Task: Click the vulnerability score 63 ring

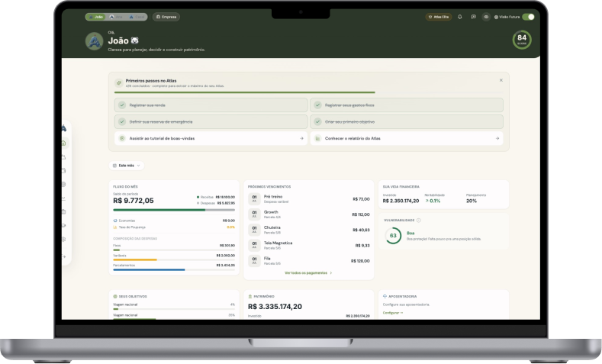Action: pos(393,236)
